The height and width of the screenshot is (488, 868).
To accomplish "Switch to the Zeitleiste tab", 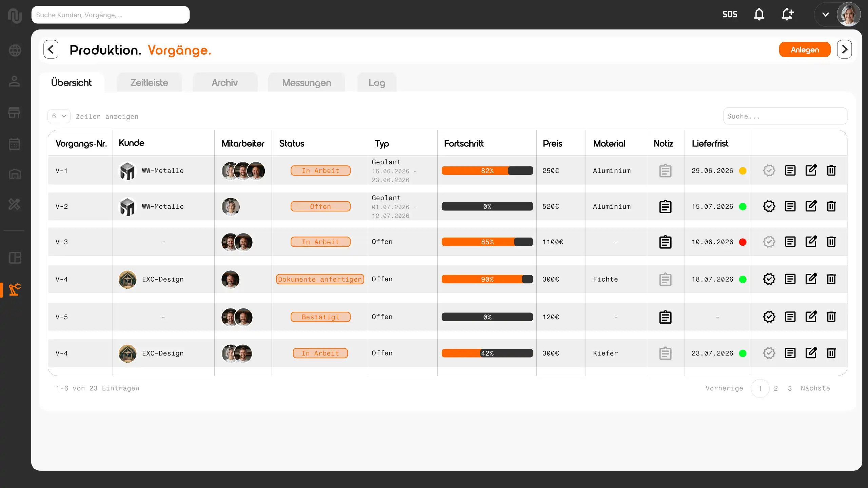I will [149, 83].
